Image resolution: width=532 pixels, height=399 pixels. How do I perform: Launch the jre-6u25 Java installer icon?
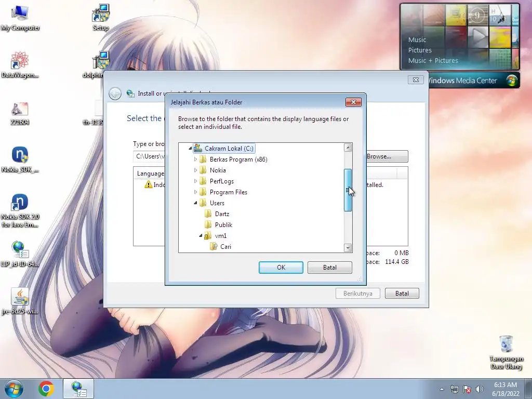pos(20,301)
